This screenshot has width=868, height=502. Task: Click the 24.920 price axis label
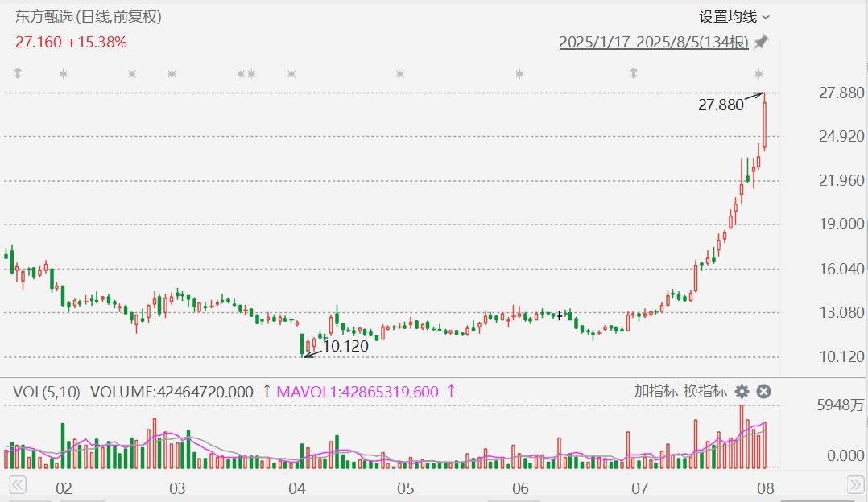pyautogui.click(x=841, y=136)
